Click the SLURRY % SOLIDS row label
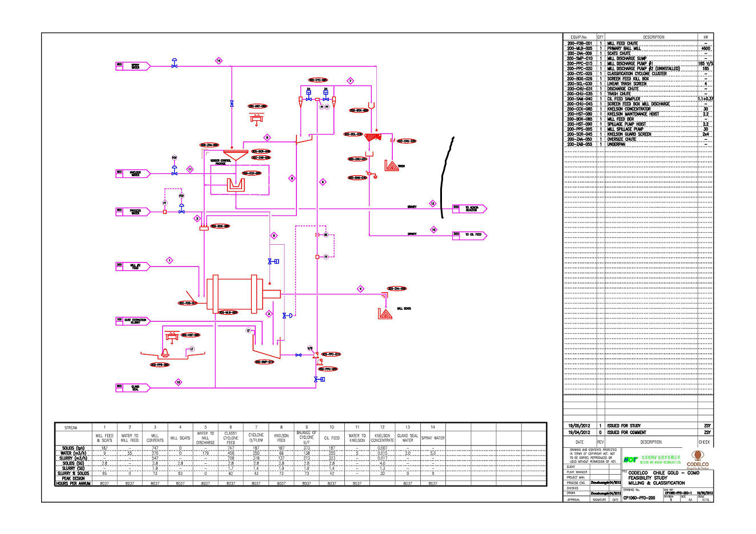Viewport: 756px width, 534px height. 73,473
